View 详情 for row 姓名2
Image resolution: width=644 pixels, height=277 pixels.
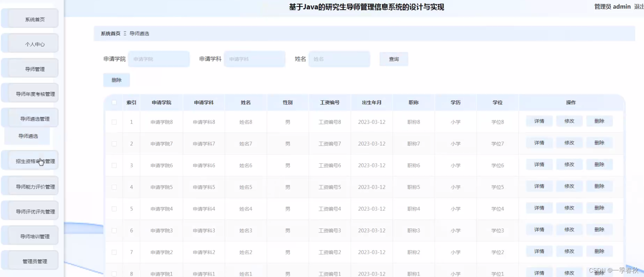pyautogui.click(x=539, y=252)
